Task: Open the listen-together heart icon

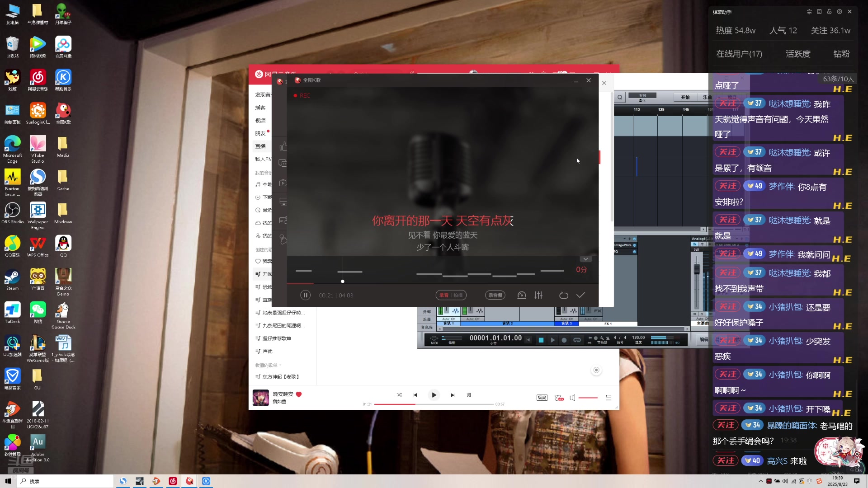Action: click(559, 398)
